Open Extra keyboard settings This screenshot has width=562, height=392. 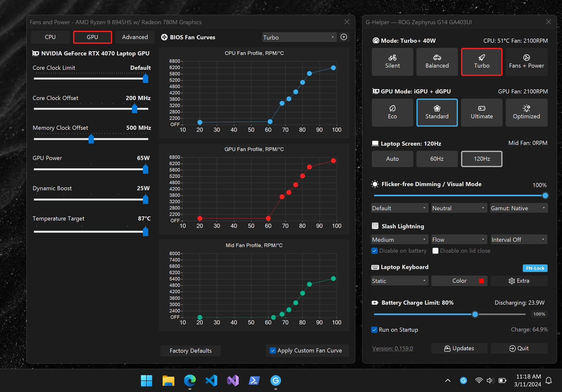pos(519,281)
